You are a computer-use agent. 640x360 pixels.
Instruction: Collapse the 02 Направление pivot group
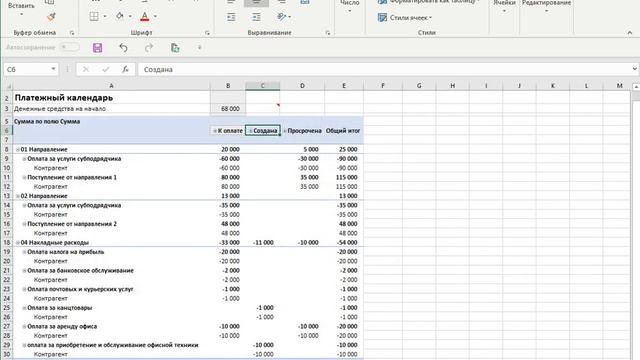[x=18, y=196]
